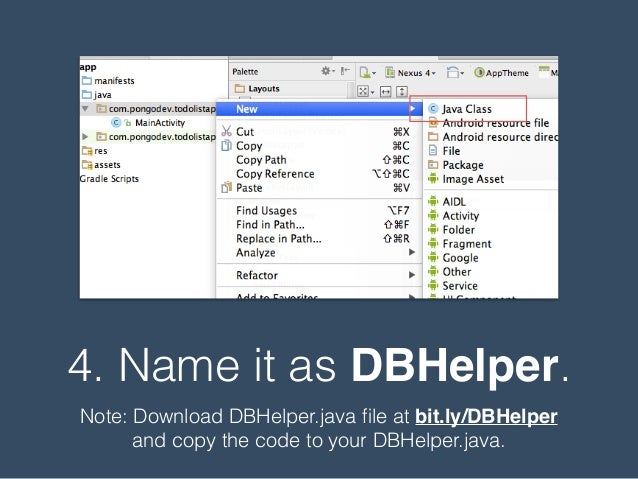
Task: Click the MainActivity class C icon
Action: point(116,122)
